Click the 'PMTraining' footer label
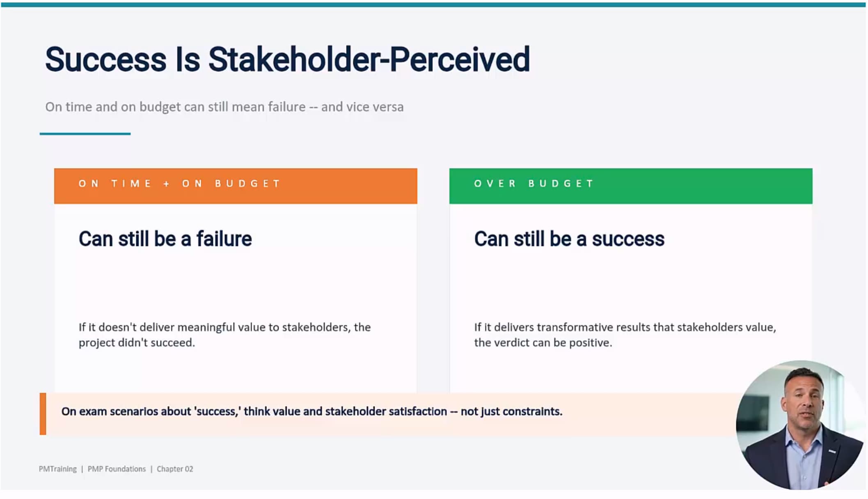868x499 pixels. coord(58,469)
